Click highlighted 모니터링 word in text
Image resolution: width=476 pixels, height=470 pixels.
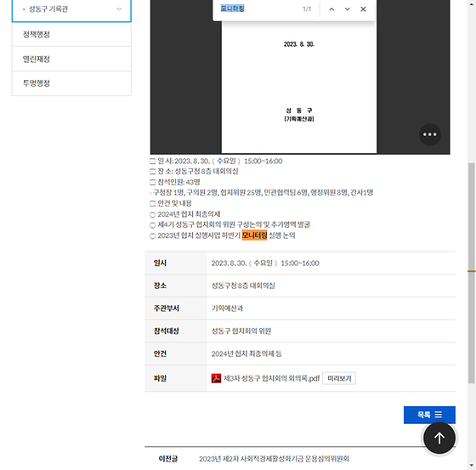(254, 235)
